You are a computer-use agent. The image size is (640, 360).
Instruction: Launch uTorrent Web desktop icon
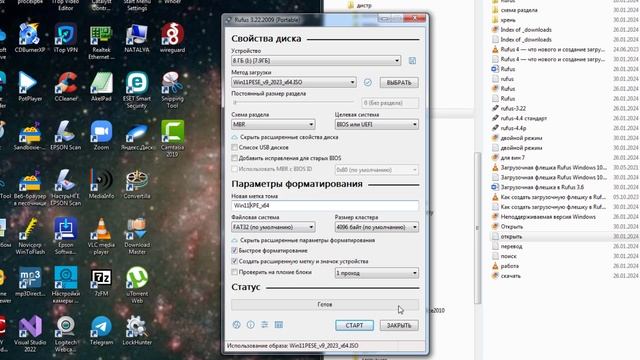point(137,285)
